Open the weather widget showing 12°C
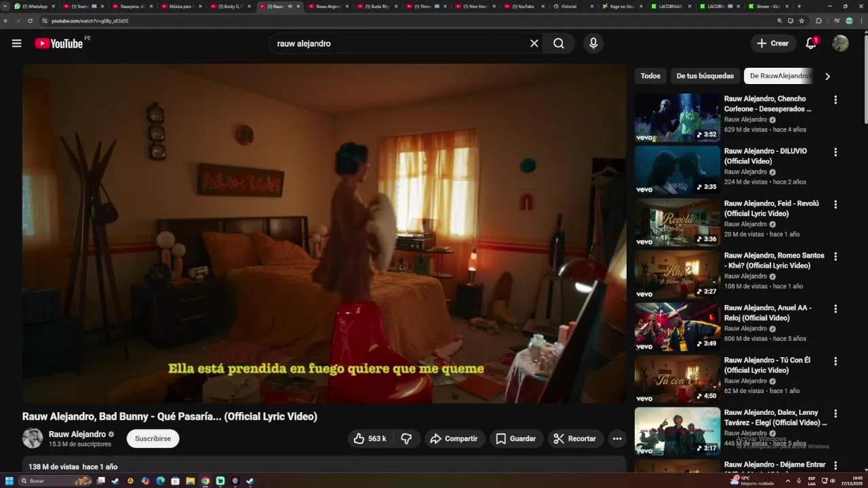Image resolution: width=868 pixels, height=488 pixels. coord(753,481)
